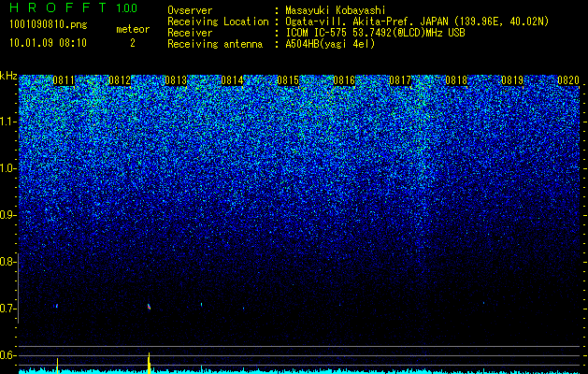Viewport: 588px width, 374px height.
Task: Click the meteor count value 2
Action: click(x=133, y=43)
